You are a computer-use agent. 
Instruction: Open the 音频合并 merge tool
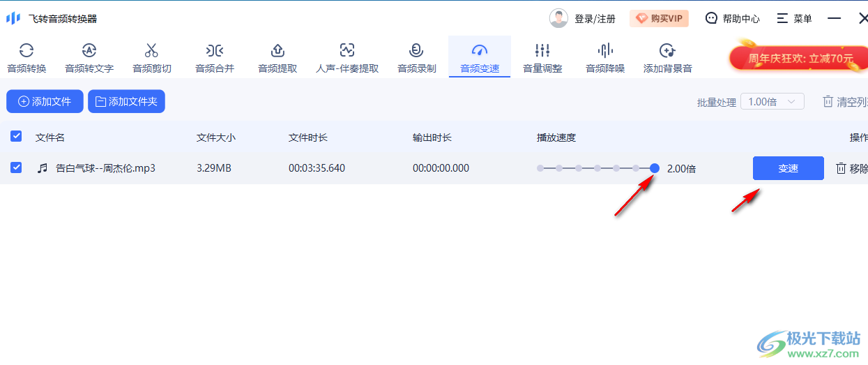(x=215, y=58)
